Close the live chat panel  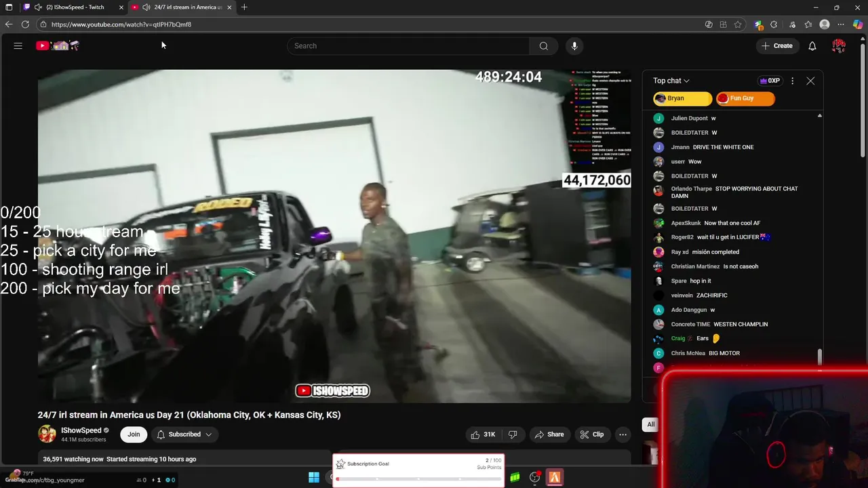point(810,81)
